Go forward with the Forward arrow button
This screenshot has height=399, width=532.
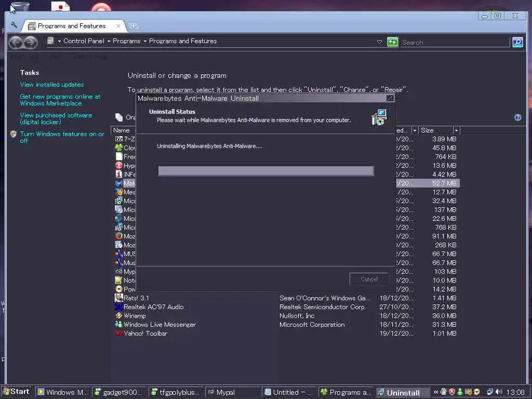click(x=31, y=42)
